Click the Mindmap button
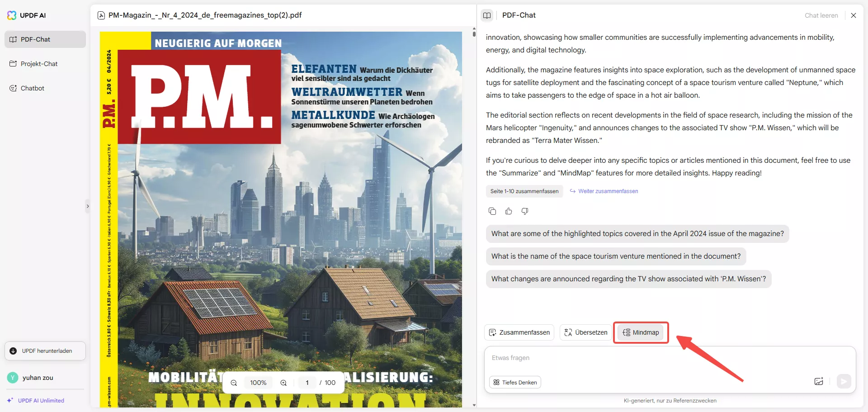Image resolution: width=868 pixels, height=412 pixels. click(641, 332)
